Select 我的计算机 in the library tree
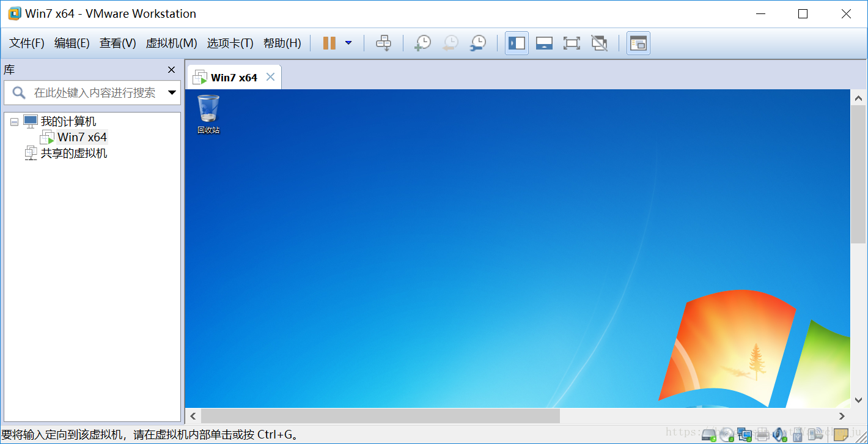Viewport: 868px width, 444px height. [68, 122]
